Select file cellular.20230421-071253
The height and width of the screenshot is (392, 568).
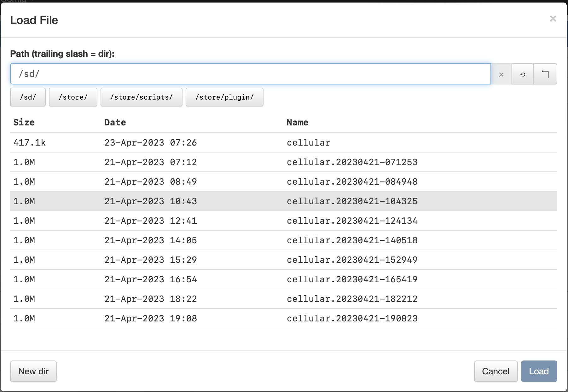352,162
